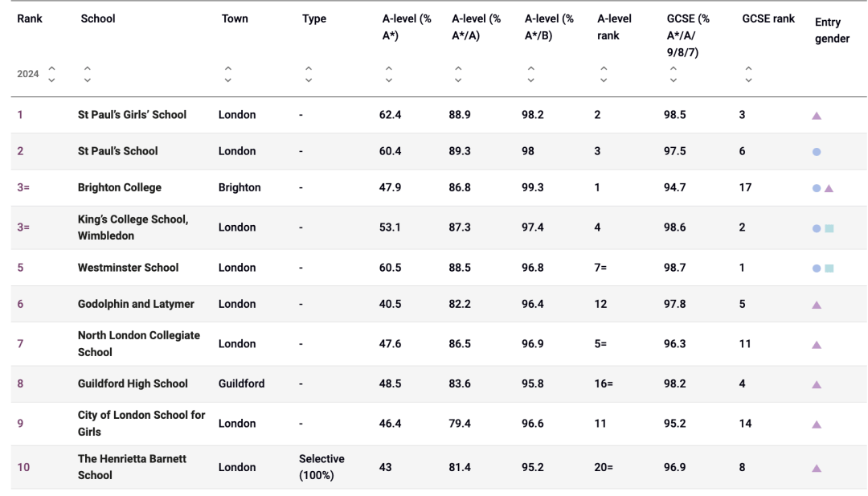Click rank number 6 for Godolphin
Screen dimensions: 868x496
tap(20, 304)
